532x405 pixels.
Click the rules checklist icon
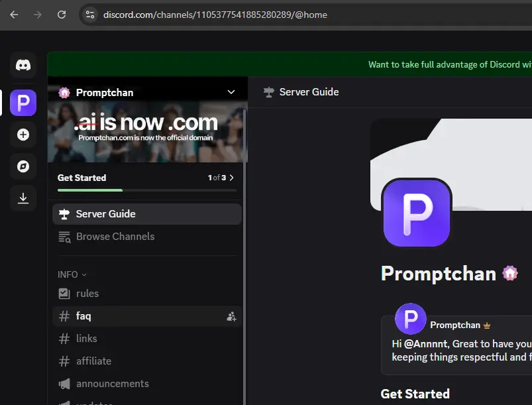64,294
